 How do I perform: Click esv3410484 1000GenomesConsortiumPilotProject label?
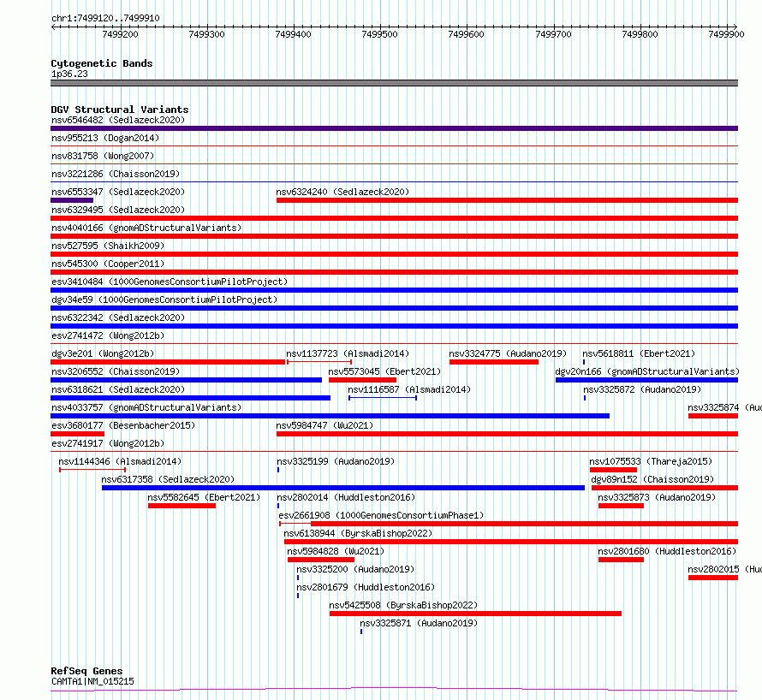pyautogui.click(x=170, y=282)
